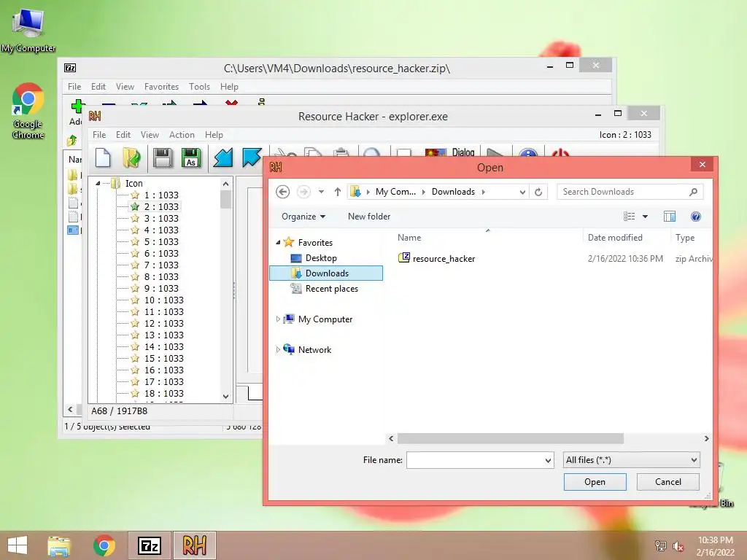The height and width of the screenshot is (560, 747).
Task: Expand My Computer in navigation pane
Action: click(x=278, y=319)
